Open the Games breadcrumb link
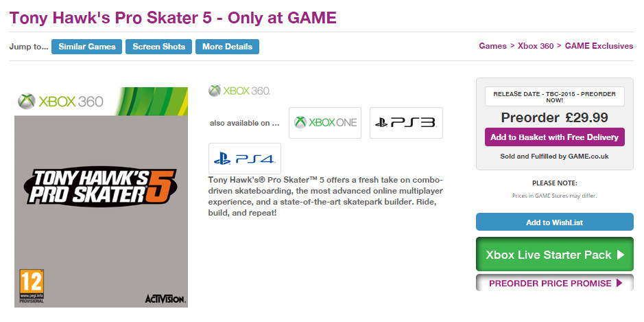The height and width of the screenshot is (322, 644). [492, 47]
